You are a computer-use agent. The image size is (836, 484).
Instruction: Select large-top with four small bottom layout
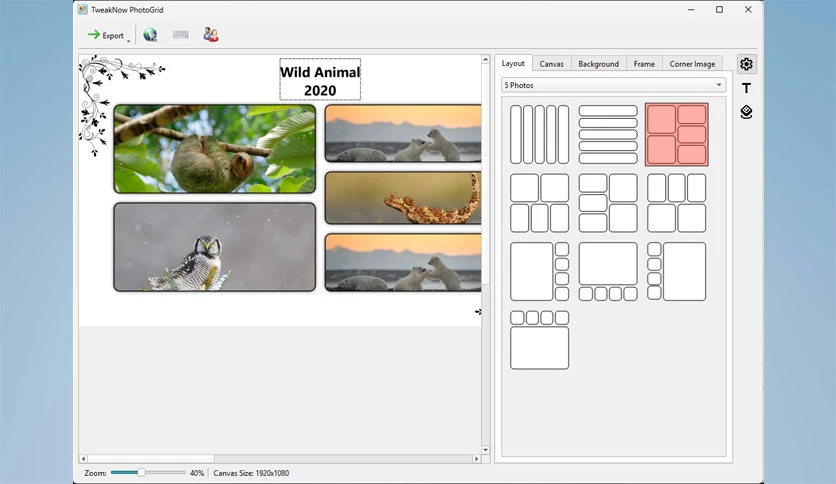pos(608,271)
